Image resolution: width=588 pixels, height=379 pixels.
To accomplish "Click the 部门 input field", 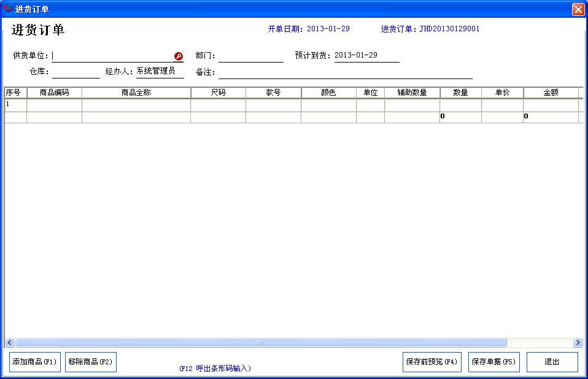I will pos(250,56).
